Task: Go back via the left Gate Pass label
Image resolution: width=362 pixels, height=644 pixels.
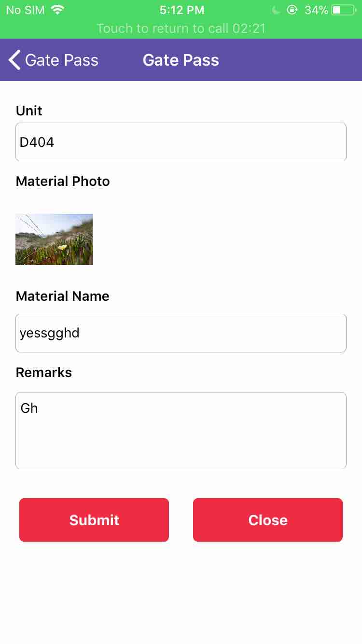Action: tap(62, 60)
